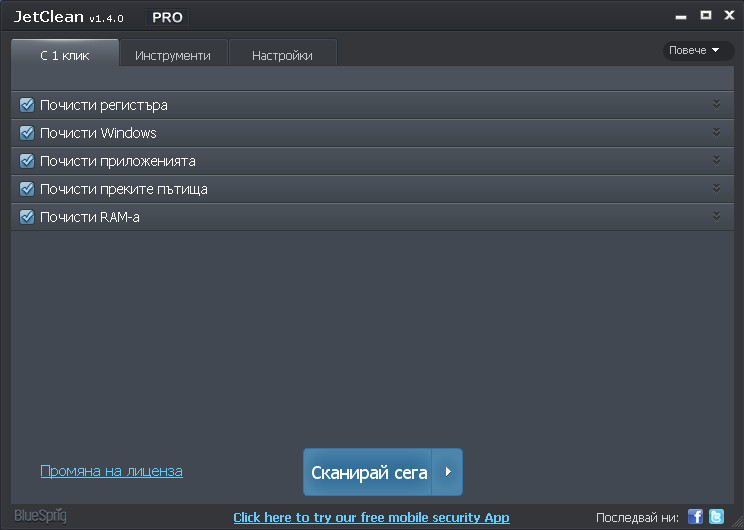Click the Почисти RAM-а label text

click(90, 217)
